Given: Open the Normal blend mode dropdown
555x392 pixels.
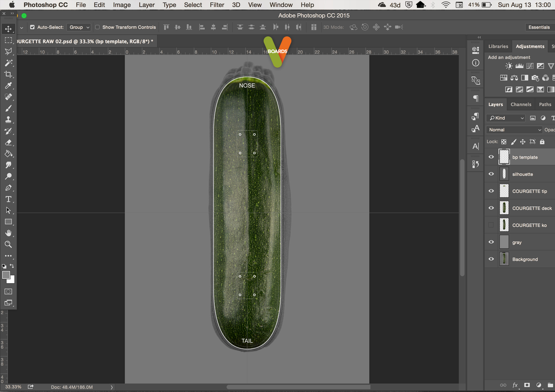Looking at the screenshot, I should click(514, 130).
